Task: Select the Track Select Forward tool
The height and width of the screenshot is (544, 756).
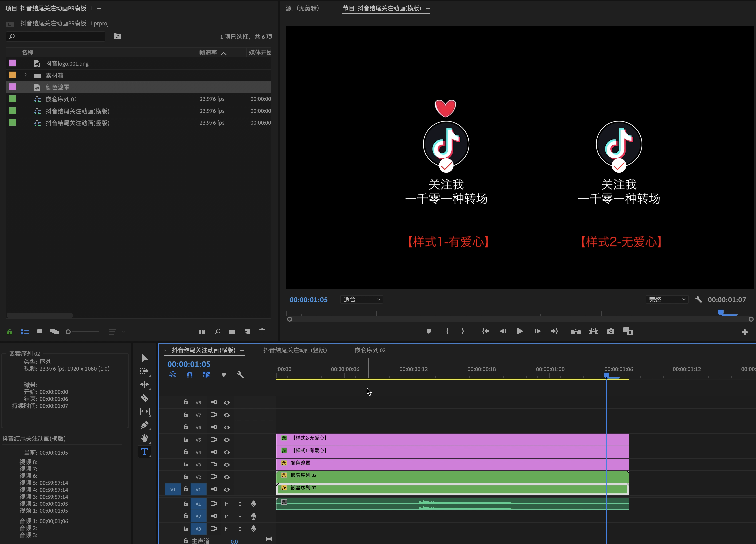Action: [x=144, y=371]
